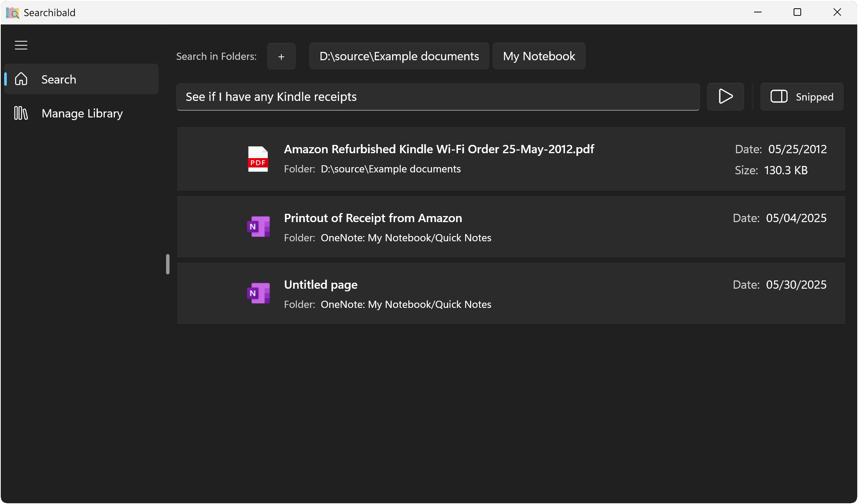Open the result Amazon Refurbished Kindle Wi-Fi Order PDF
The image size is (858, 504).
point(438,149)
